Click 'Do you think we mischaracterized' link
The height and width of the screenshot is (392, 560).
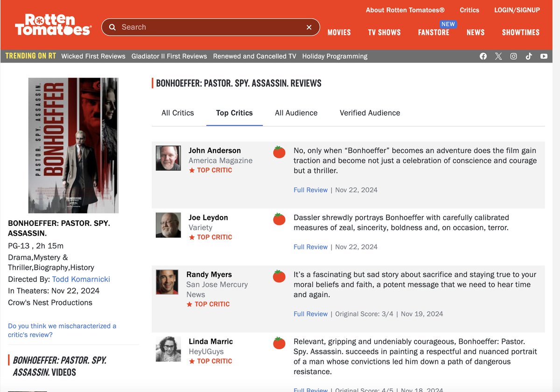point(62,330)
